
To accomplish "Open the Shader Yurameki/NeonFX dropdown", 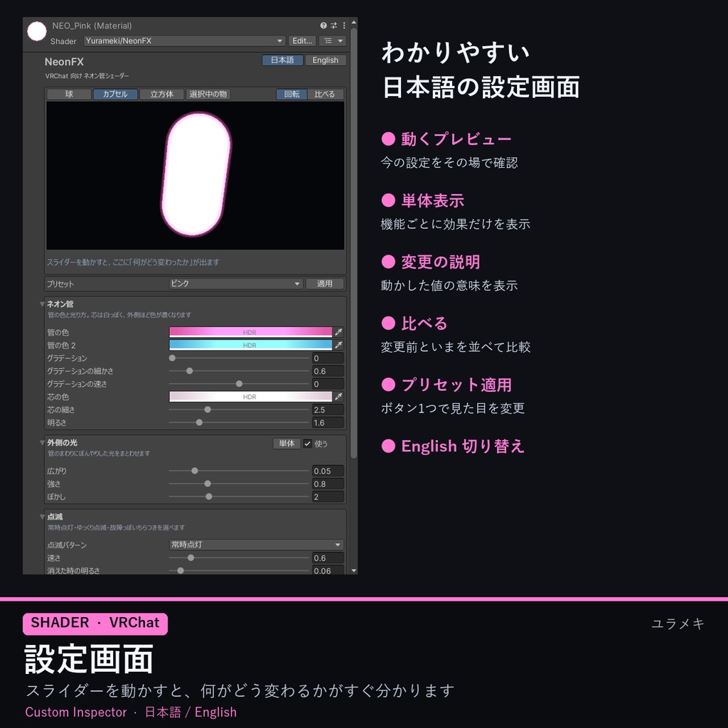I will [184, 41].
